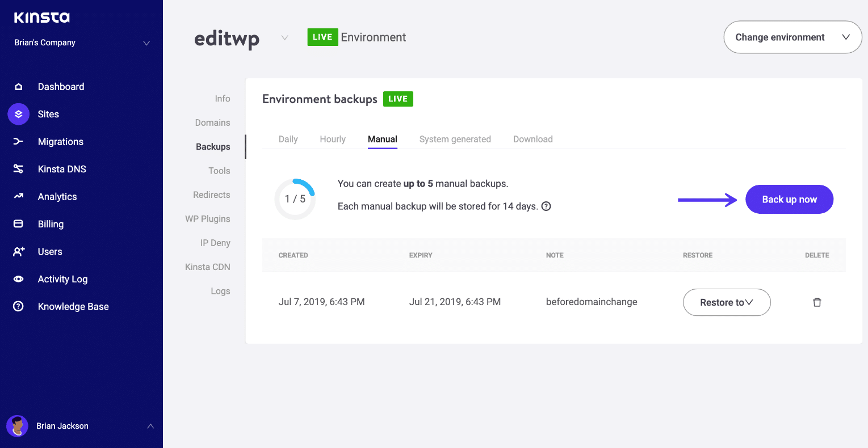The width and height of the screenshot is (868, 448).
Task: Click the delete trash icon for the backup
Action: [817, 302]
